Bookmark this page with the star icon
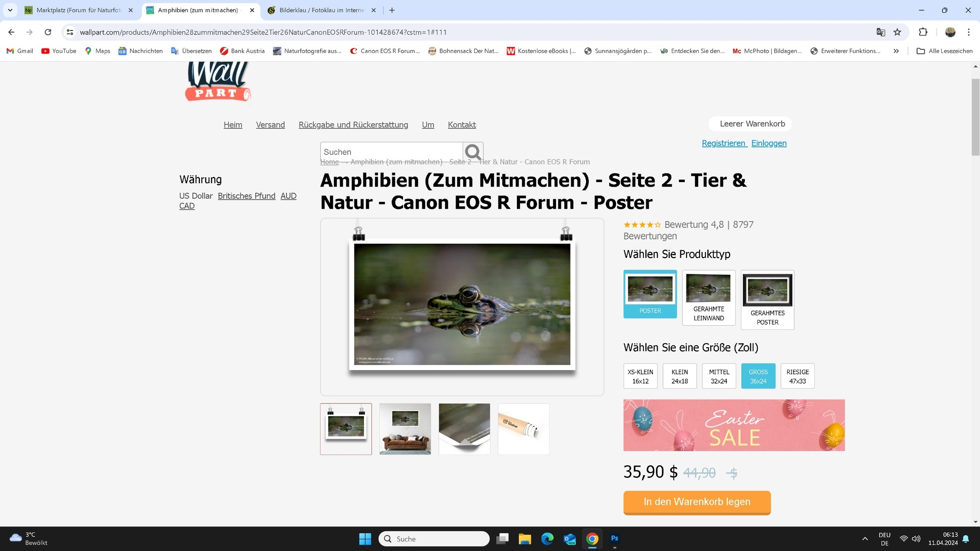 897,32
